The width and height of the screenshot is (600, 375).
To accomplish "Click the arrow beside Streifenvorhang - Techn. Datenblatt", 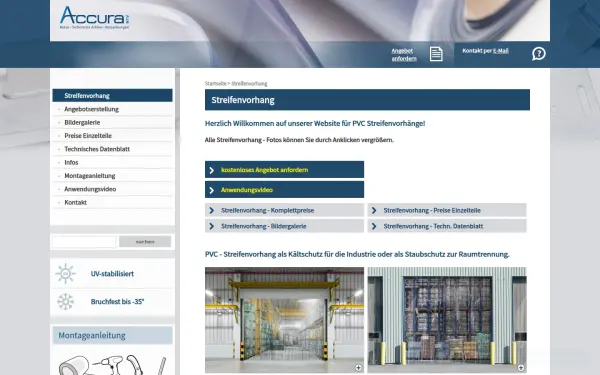I will [374, 226].
